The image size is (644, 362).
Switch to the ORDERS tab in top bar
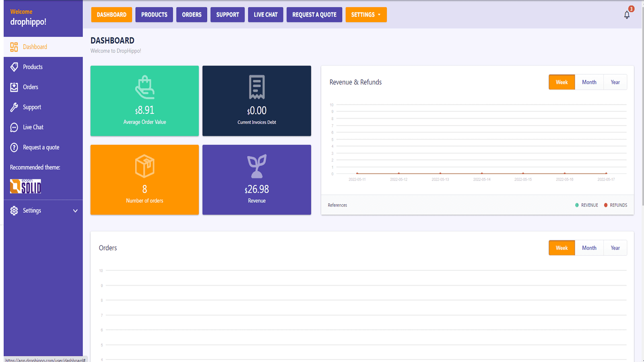coord(192,14)
